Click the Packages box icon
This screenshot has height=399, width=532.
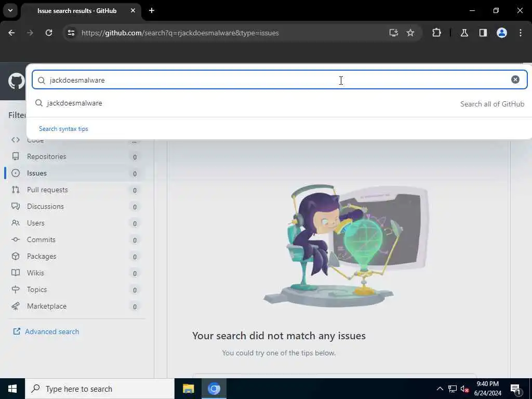point(16,256)
